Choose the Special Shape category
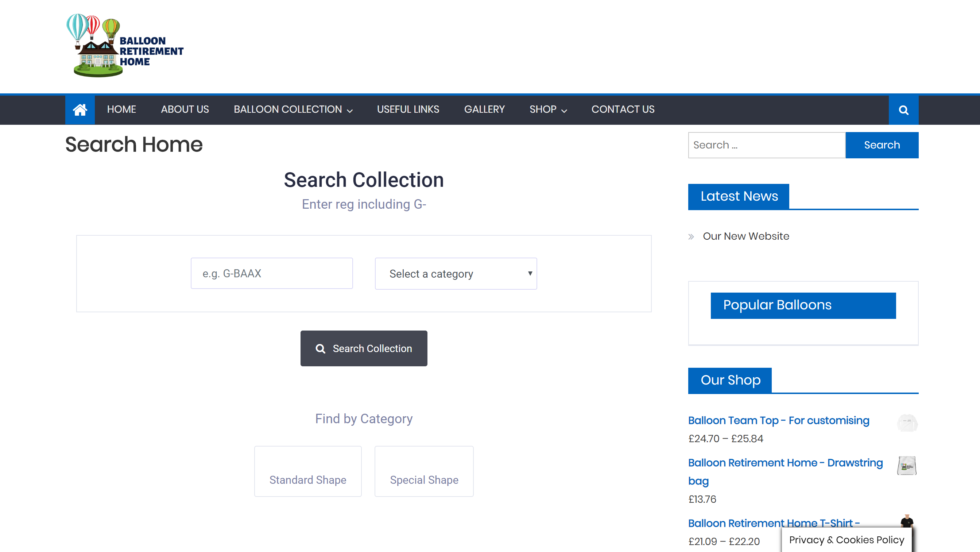The height and width of the screenshot is (552, 980). pyautogui.click(x=424, y=471)
